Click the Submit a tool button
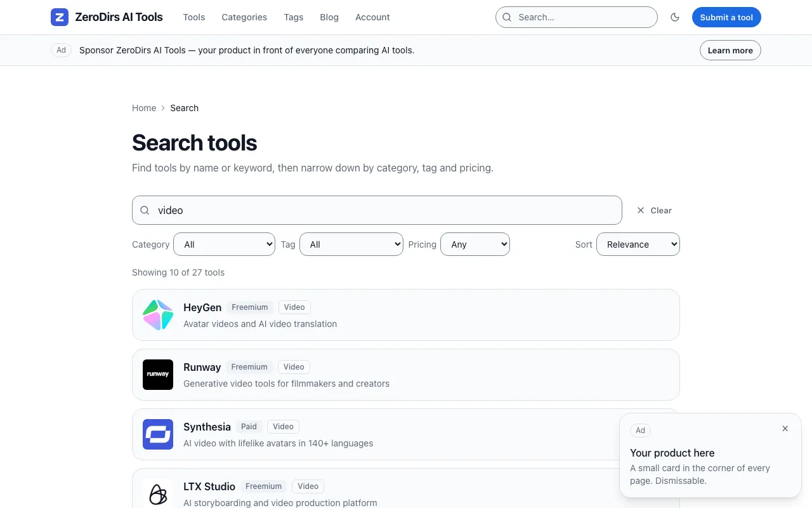 click(726, 17)
